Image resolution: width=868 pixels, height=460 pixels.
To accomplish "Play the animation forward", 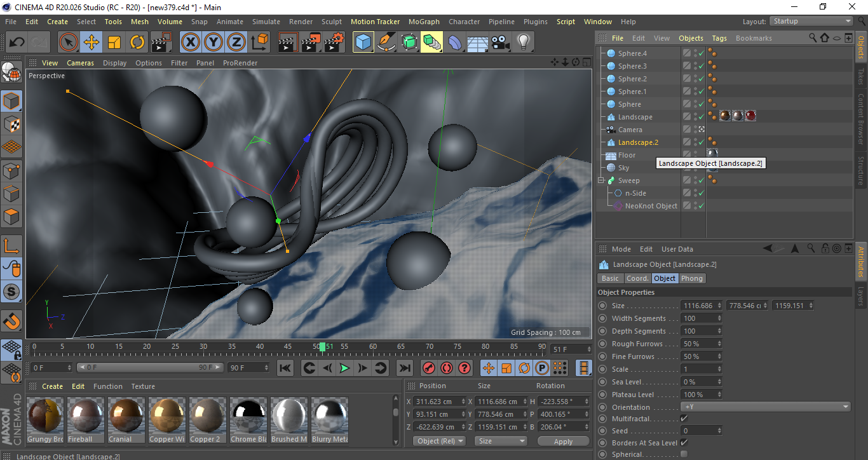I will (x=344, y=368).
